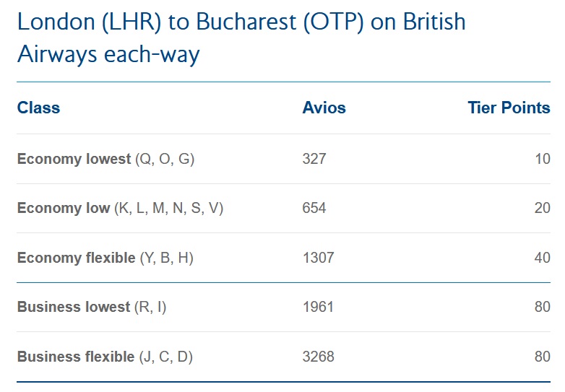
Task: Select the bold Economy lowest label
Action: click(74, 159)
